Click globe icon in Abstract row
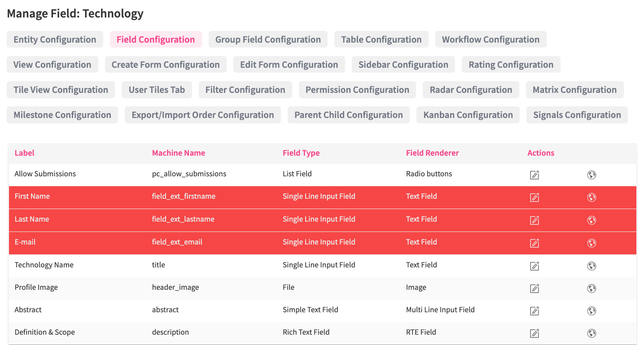Image resolution: width=644 pixels, height=345 pixels. coord(591,310)
